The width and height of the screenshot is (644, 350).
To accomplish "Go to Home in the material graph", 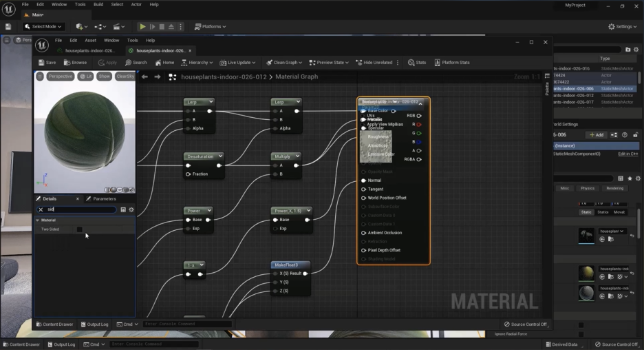I will point(164,63).
